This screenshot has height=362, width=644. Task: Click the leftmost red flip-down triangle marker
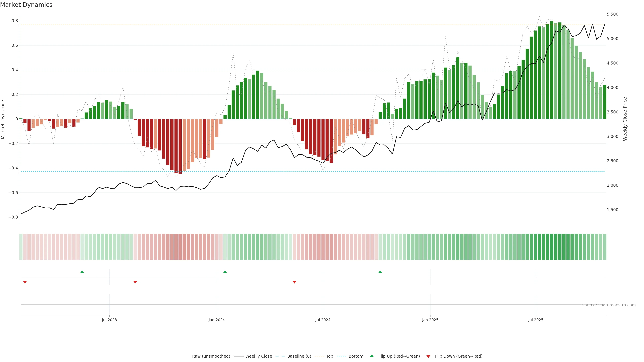pyautogui.click(x=25, y=282)
